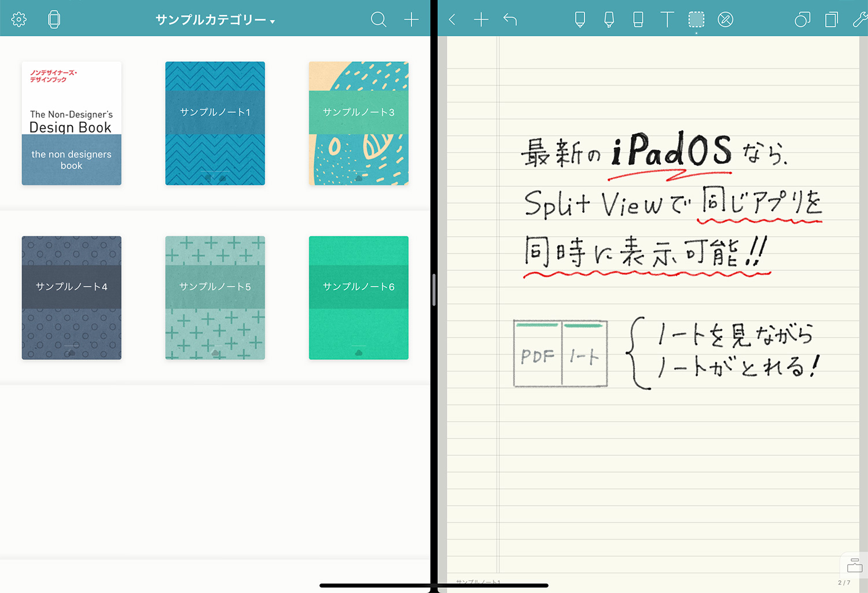Undo the last stroke
Image resolution: width=868 pixels, height=593 pixels.
pyautogui.click(x=510, y=20)
